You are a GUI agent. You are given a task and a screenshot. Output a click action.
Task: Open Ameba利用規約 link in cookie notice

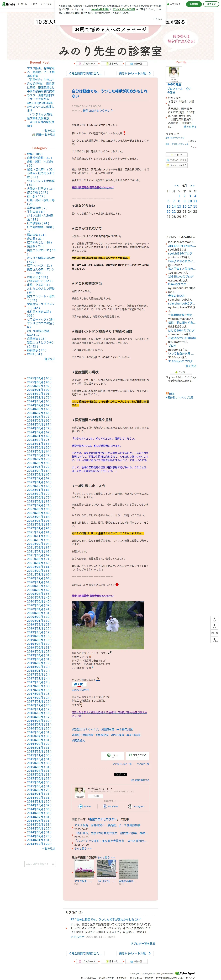click(100, 9)
